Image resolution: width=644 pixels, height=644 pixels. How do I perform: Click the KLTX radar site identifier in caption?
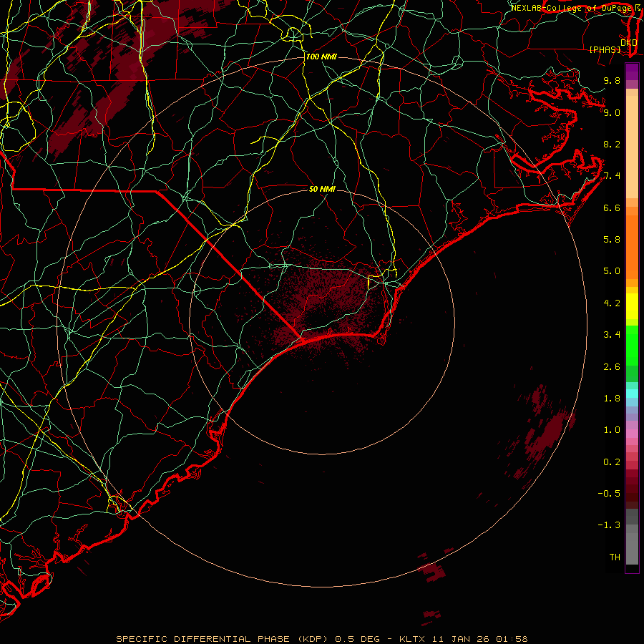click(413, 639)
